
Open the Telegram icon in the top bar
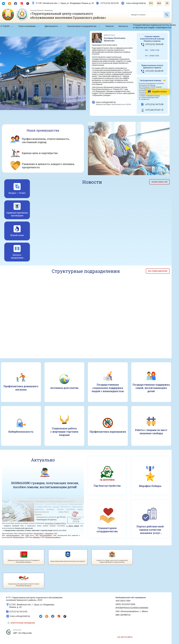[x=4, y=4]
